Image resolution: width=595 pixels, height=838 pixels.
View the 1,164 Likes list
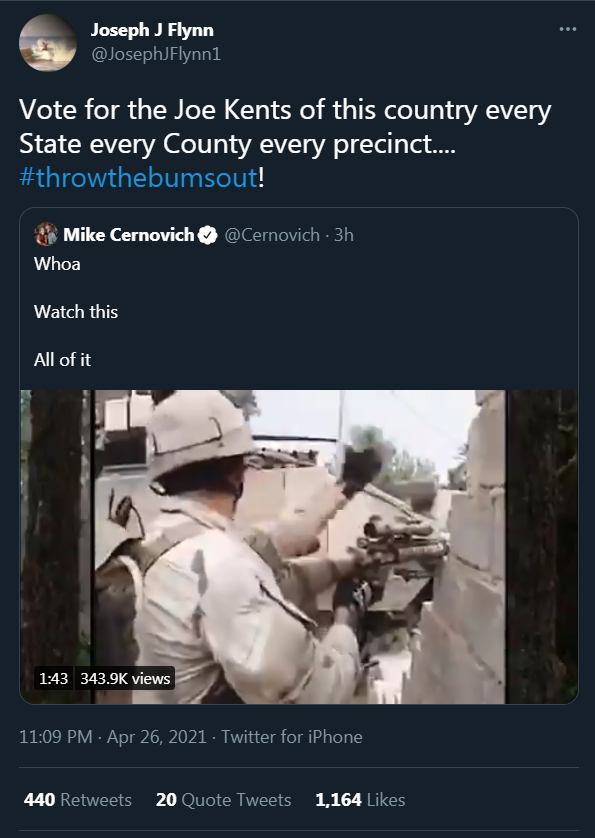coord(360,800)
